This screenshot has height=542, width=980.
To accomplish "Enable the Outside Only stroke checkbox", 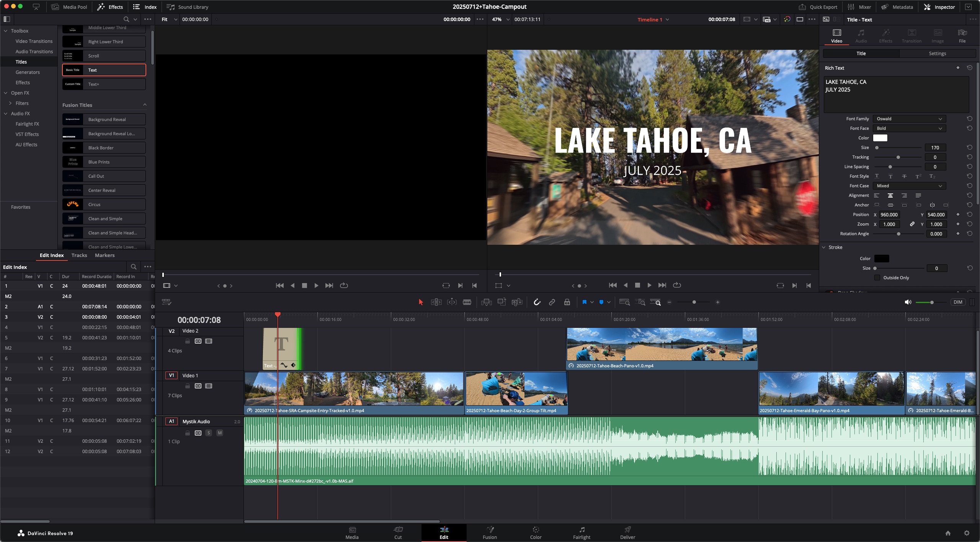I will (x=877, y=277).
